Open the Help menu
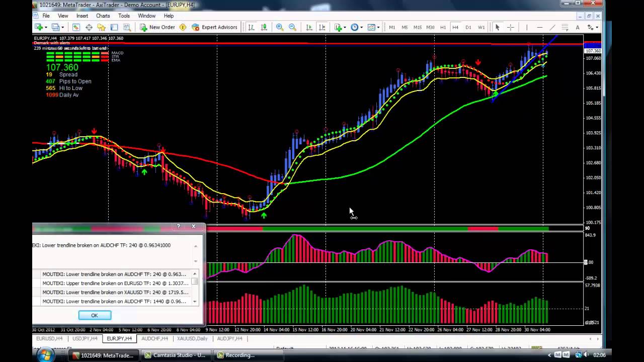 click(x=169, y=16)
